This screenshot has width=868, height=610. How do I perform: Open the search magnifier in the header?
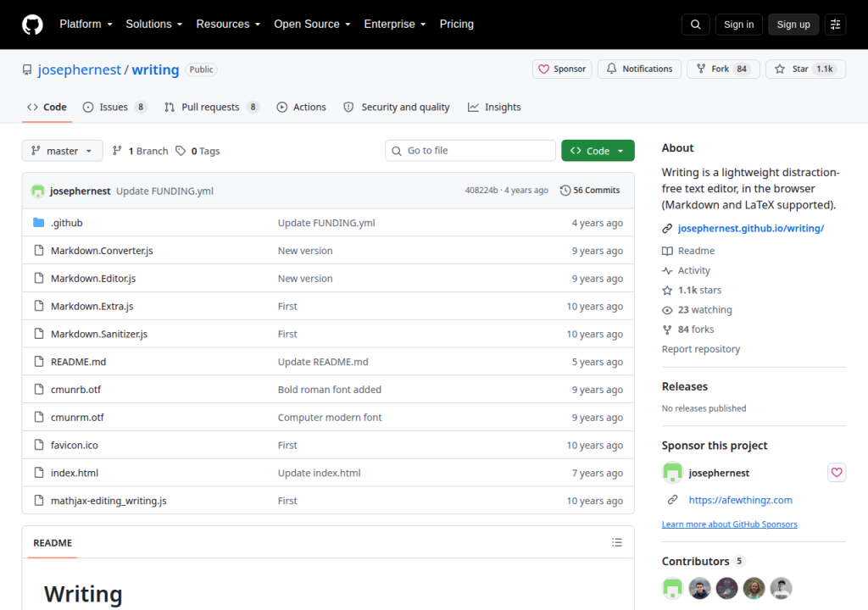[x=695, y=25]
